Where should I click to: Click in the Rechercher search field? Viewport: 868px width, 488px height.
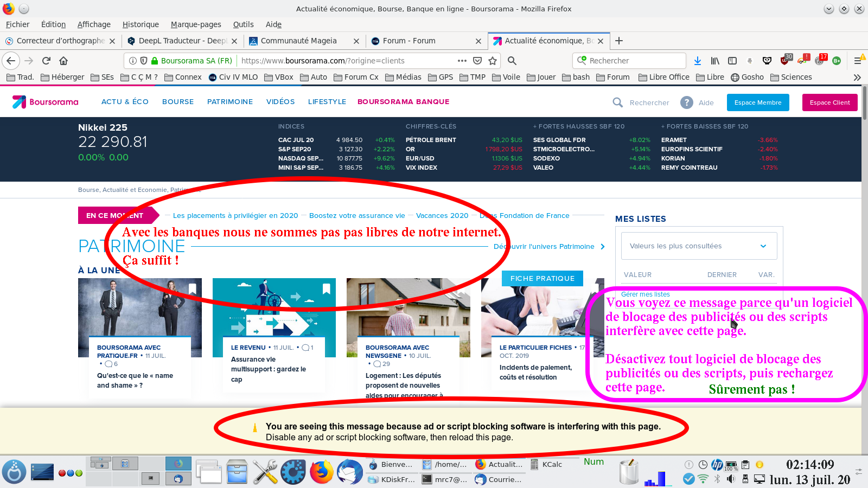coord(629,61)
